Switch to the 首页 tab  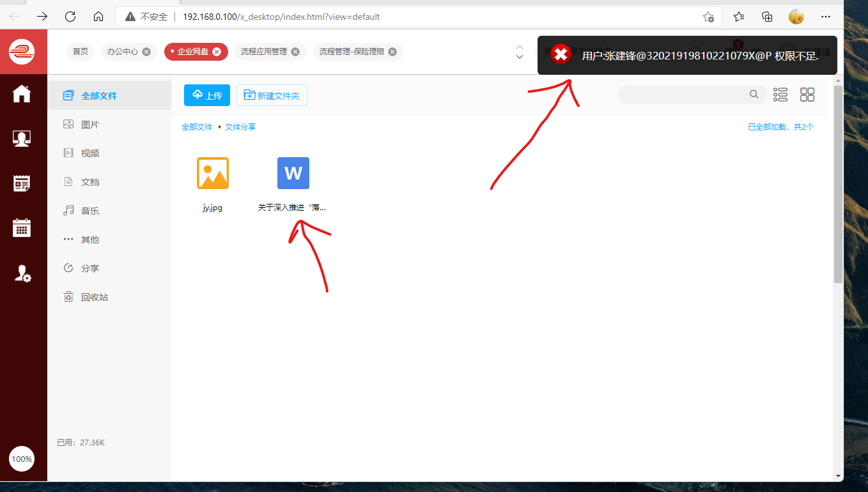point(81,52)
